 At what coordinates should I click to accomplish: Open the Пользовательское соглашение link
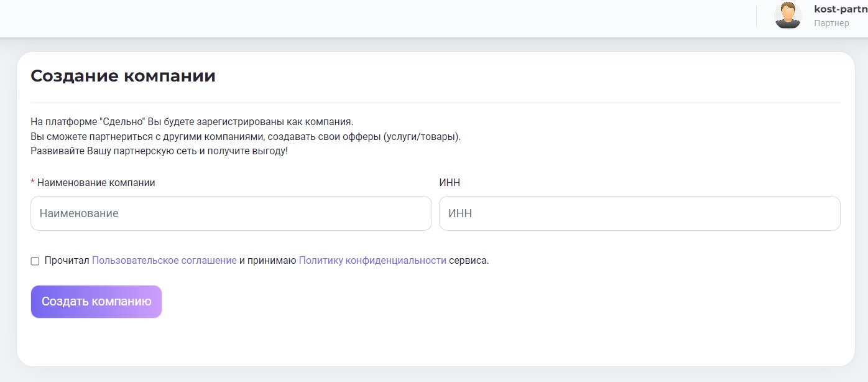click(164, 261)
